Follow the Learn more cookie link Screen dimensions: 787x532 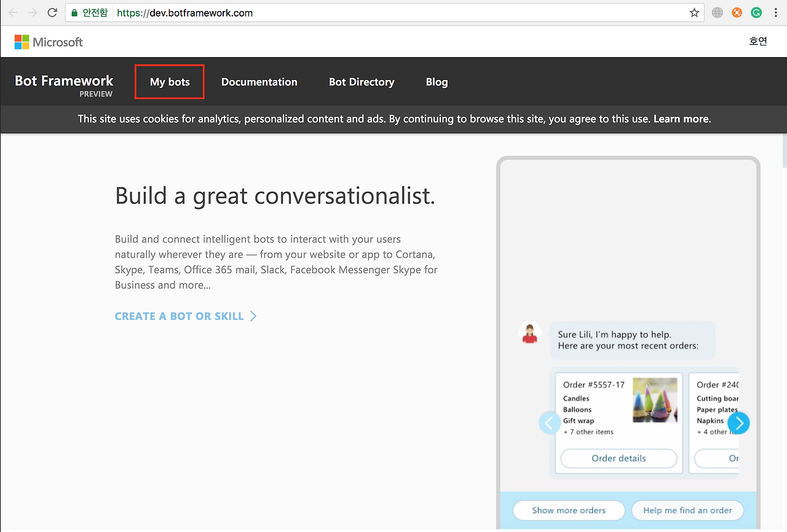tap(682, 119)
